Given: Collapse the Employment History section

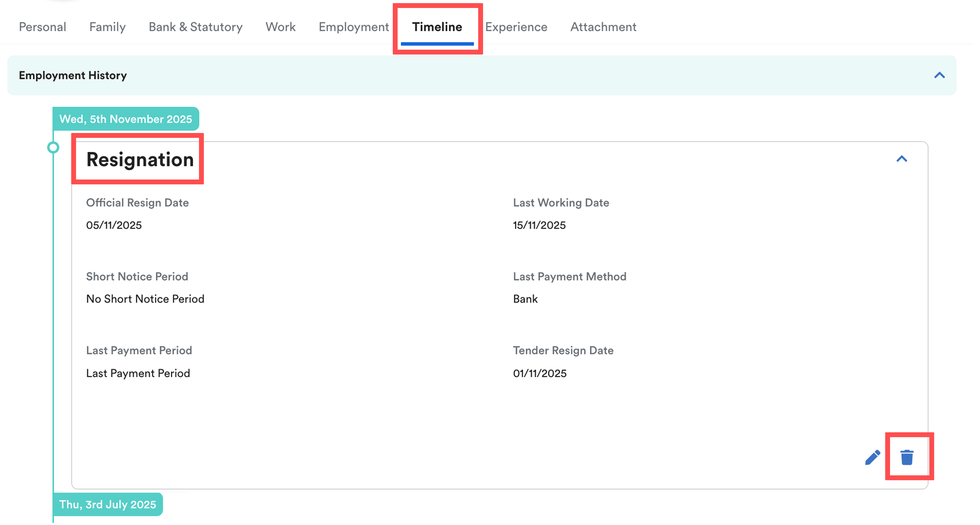Looking at the screenshot, I should click(x=939, y=75).
